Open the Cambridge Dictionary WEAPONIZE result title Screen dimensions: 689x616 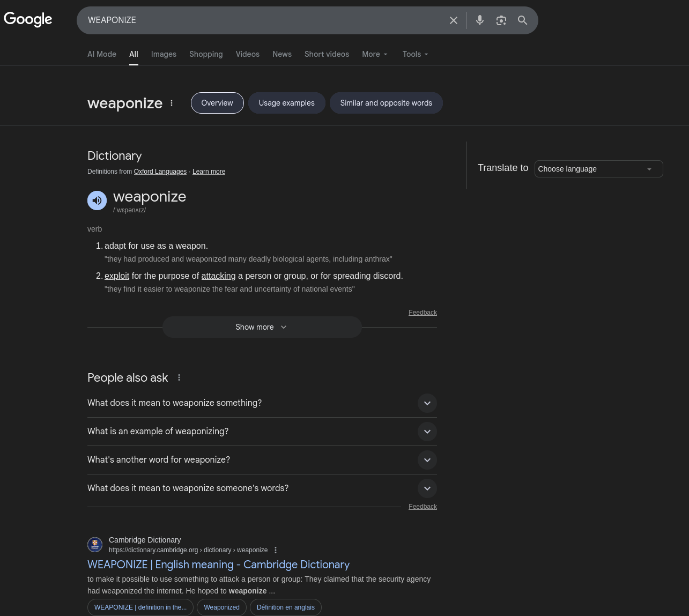click(x=218, y=565)
